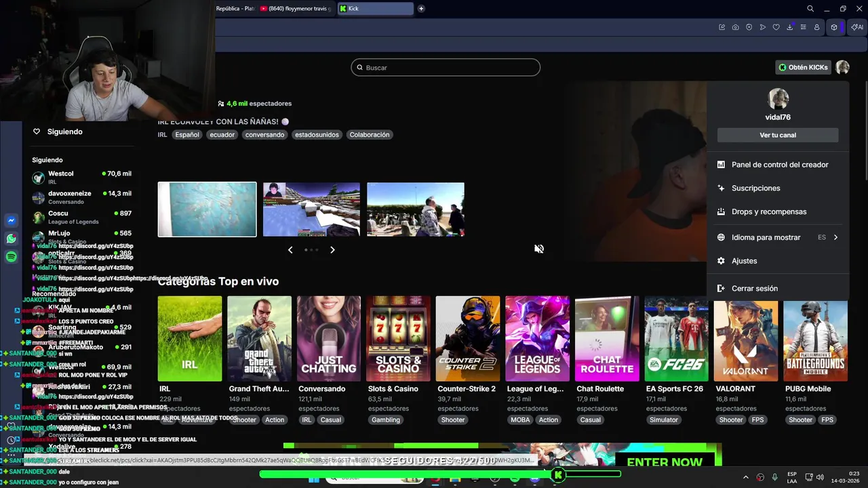Go to next featured stream with right arrow
This screenshot has height=488, width=868.
pyautogui.click(x=332, y=250)
